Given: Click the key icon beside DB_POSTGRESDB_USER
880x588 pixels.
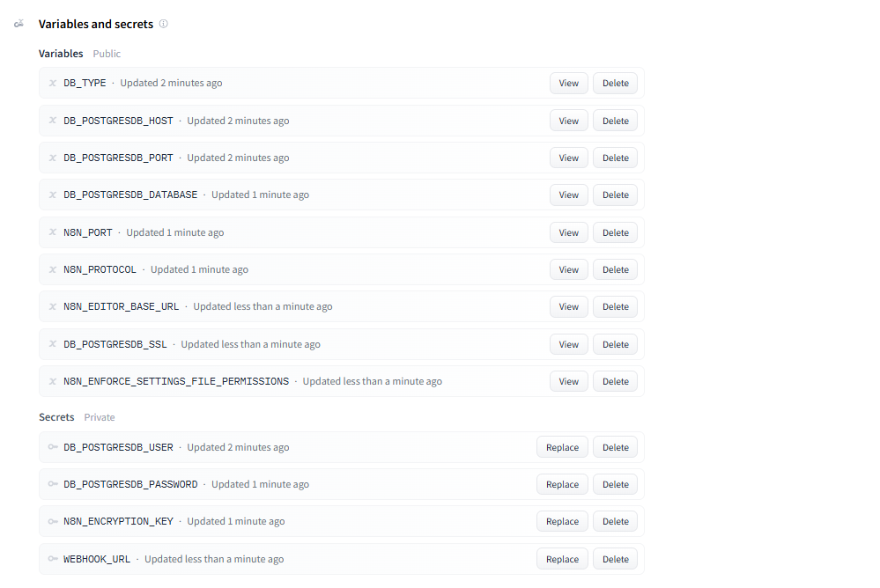Looking at the screenshot, I should 53,447.
